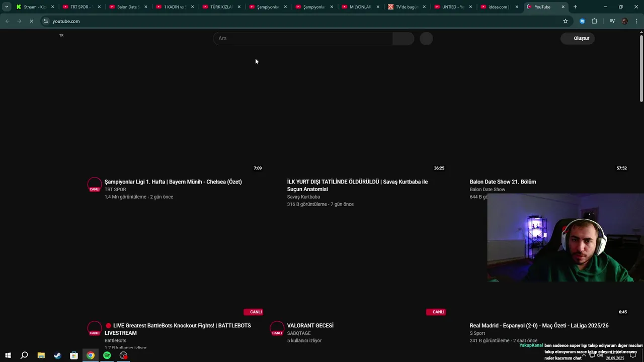Click the BattleBots CANLI live thumbnail
The image size is (644, 362).
click(176, 267)
